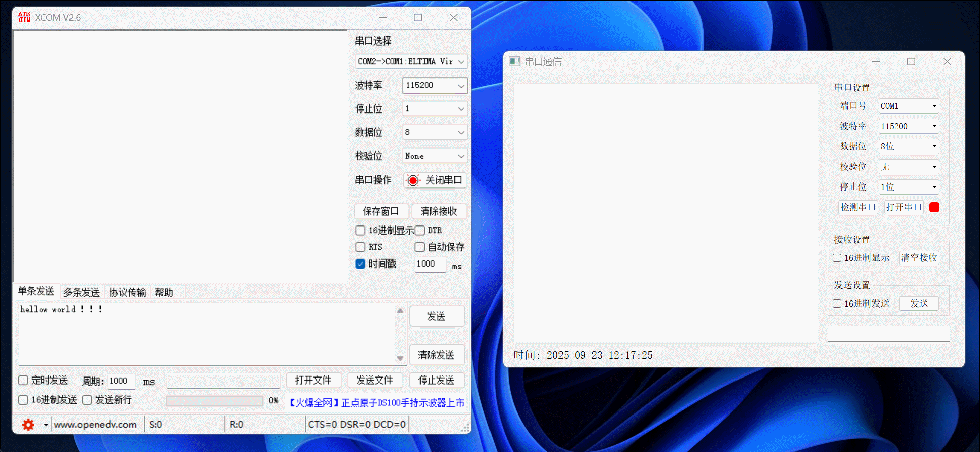
Task: Open the 帮助 tab
Action: (164, 292)
